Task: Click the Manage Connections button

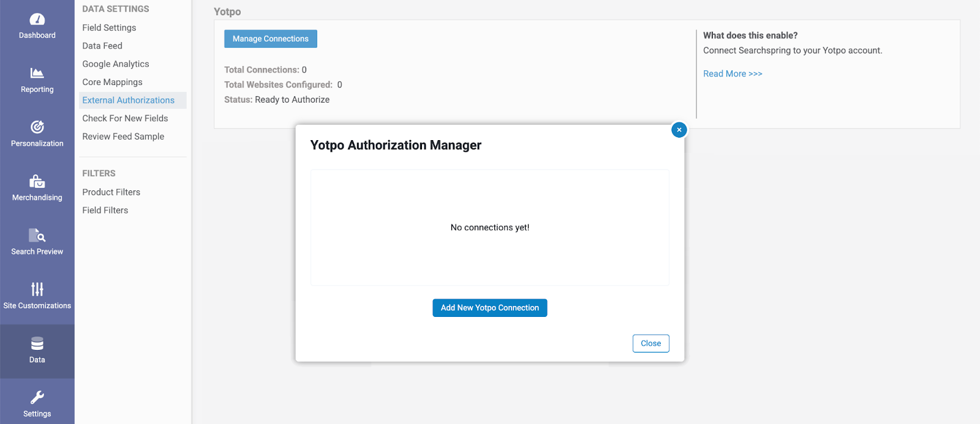Action: (x=271, y=39)
